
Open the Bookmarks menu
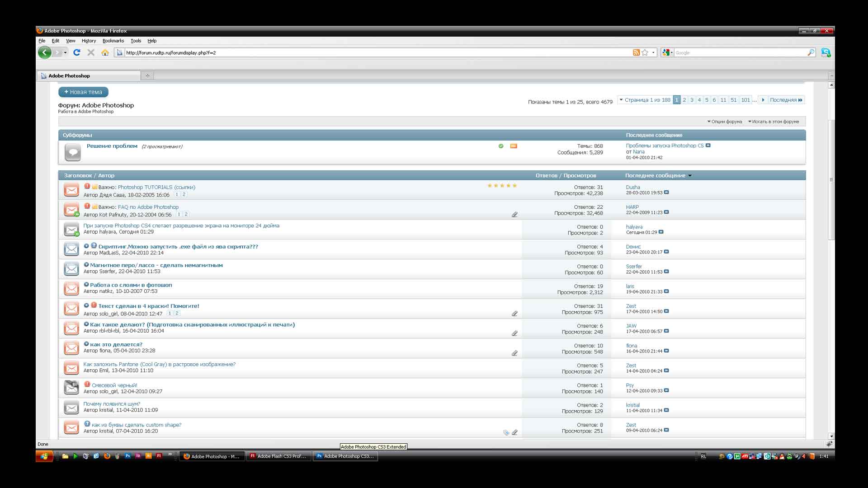pos(113,41)
